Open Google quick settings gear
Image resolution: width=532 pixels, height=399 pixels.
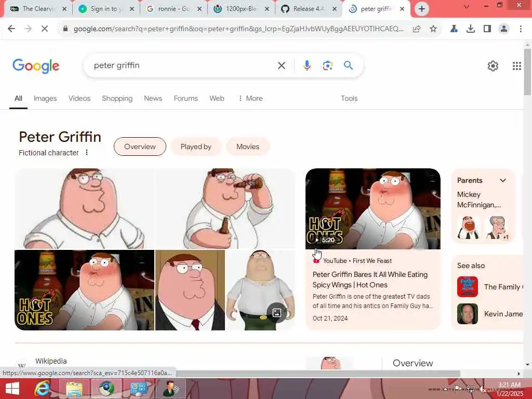[493, 66]
